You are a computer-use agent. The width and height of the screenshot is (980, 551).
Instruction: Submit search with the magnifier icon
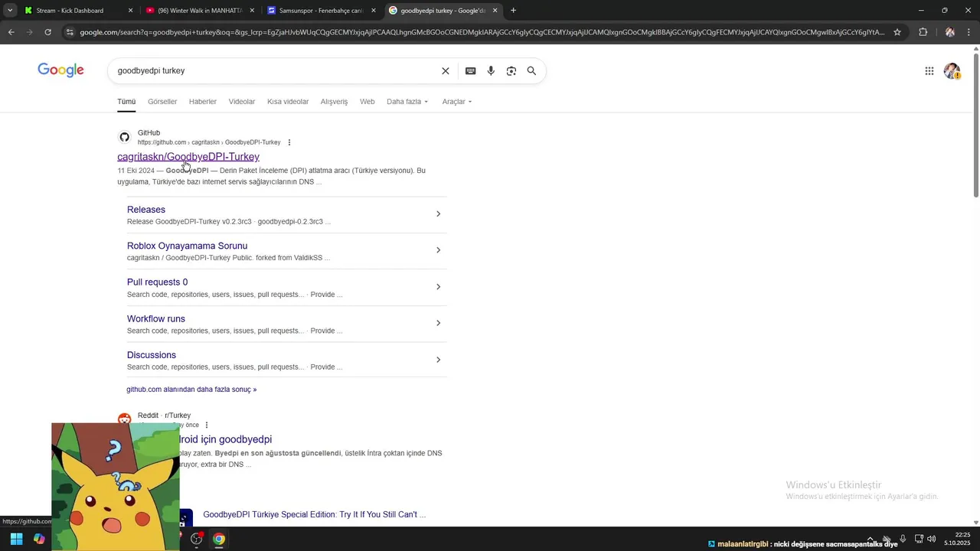[531, 71]
